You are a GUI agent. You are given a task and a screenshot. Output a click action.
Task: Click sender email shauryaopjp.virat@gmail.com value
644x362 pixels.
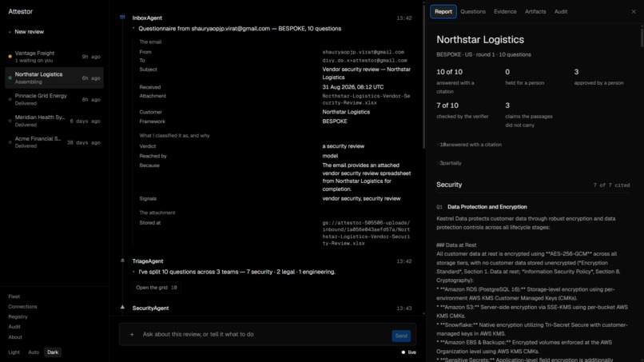pos(363,52)
